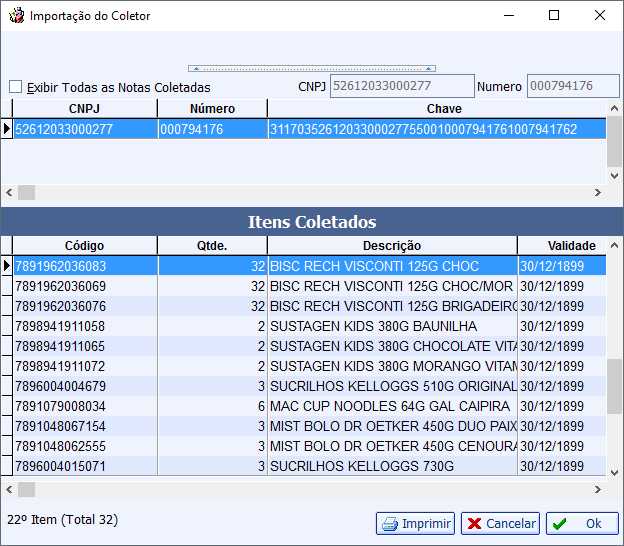The height and width of the screenshot is (546, 624).
Task: Click code cell 7896004004679
Action: 85,386
